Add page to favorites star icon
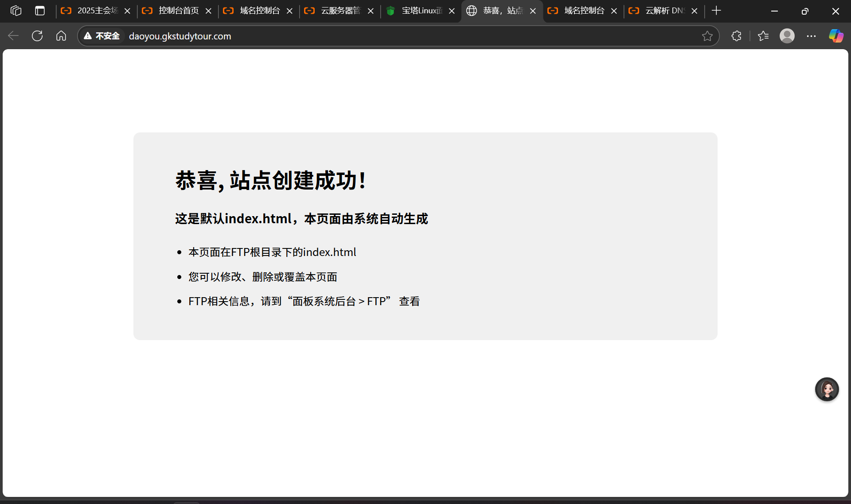The image size is (851, 504). click(707, 36)
